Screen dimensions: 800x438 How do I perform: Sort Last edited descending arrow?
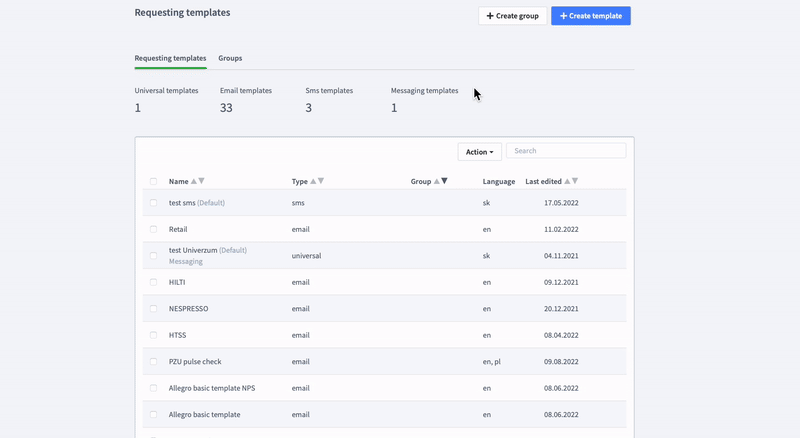pyautogui.click(x=575, y=181)
